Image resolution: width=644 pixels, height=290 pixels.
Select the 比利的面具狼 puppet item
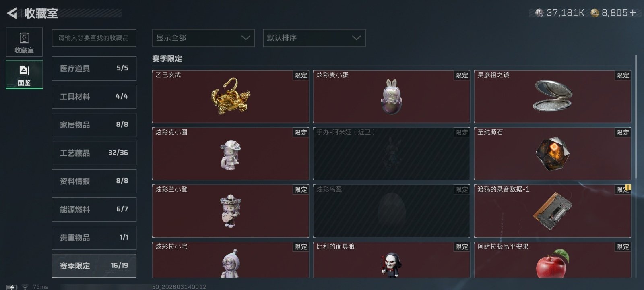392,260
